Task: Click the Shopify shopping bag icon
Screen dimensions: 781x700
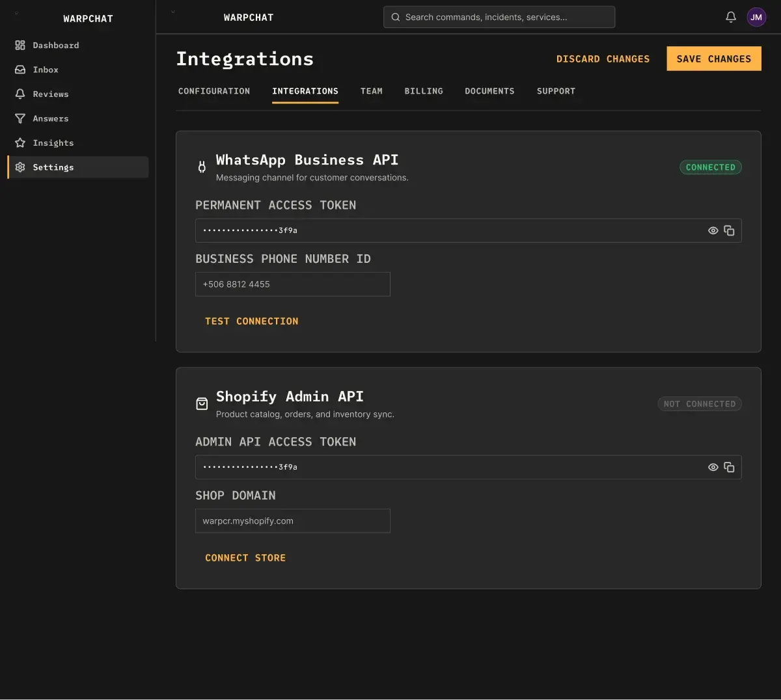Action: (202, 404)
